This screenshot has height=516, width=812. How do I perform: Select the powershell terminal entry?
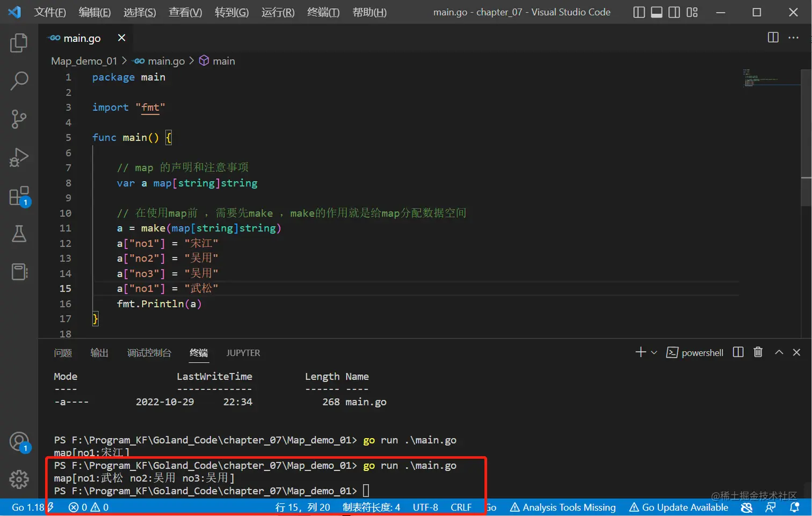click(x=694, y=353)
